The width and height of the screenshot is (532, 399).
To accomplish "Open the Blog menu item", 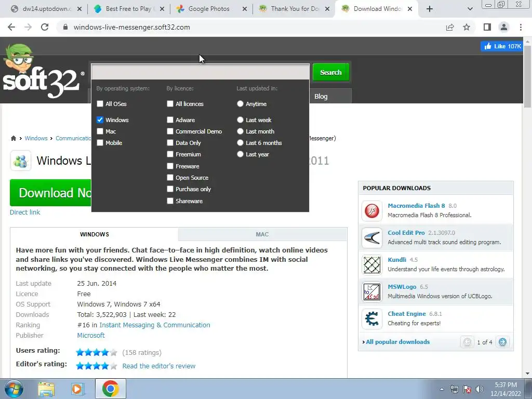I will coord(321,96).
